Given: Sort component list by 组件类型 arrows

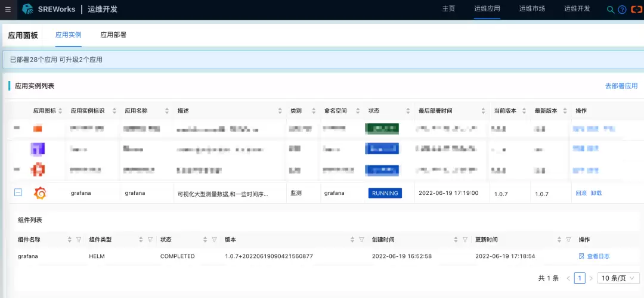Looking at the screenshot, I should tap(141, 240).
